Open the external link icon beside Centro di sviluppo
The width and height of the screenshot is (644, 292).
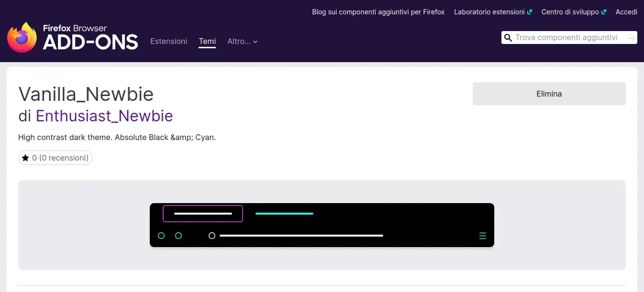click(604, 11)
